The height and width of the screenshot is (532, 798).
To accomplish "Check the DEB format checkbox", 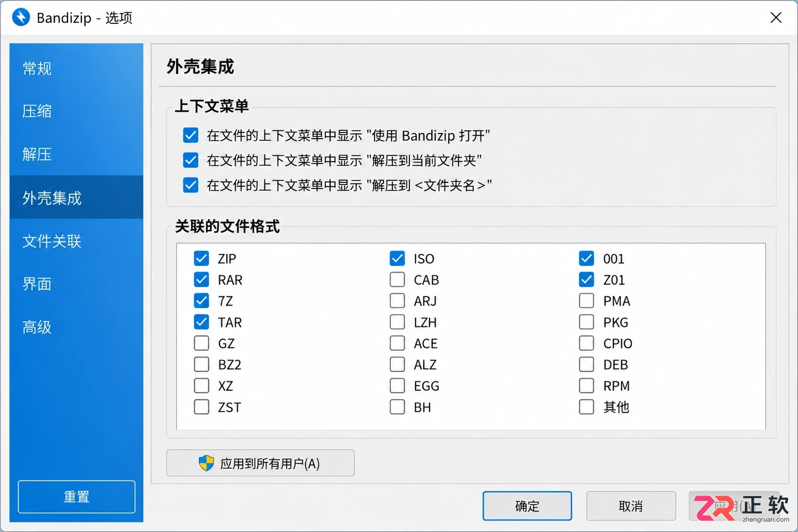I will (587, 364).
